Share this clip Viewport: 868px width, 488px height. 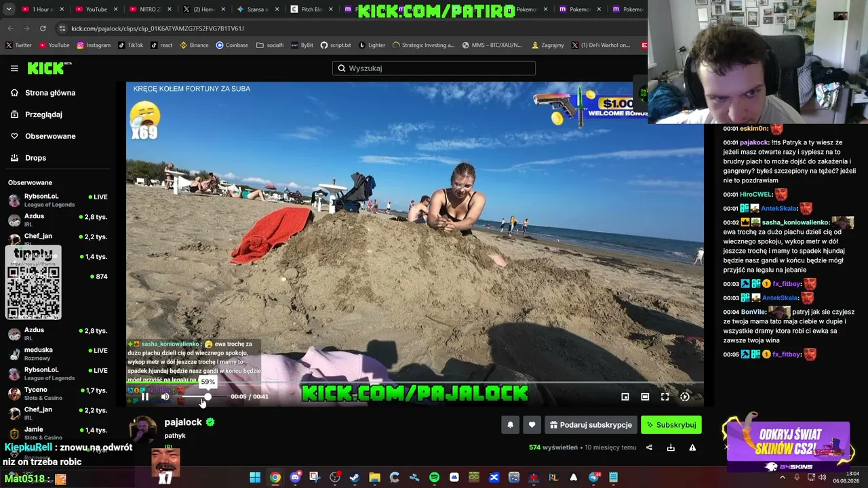[x=649, y=447]
